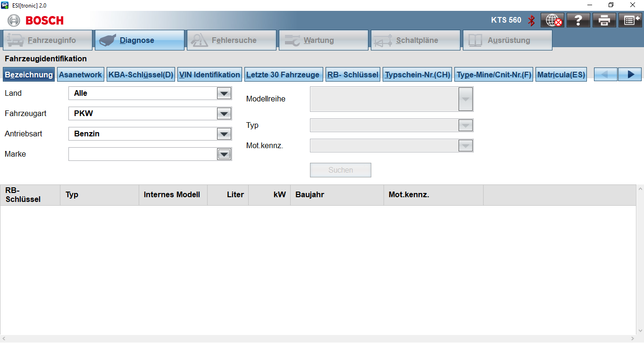Click the globe network connection icon

click(552, 20)
